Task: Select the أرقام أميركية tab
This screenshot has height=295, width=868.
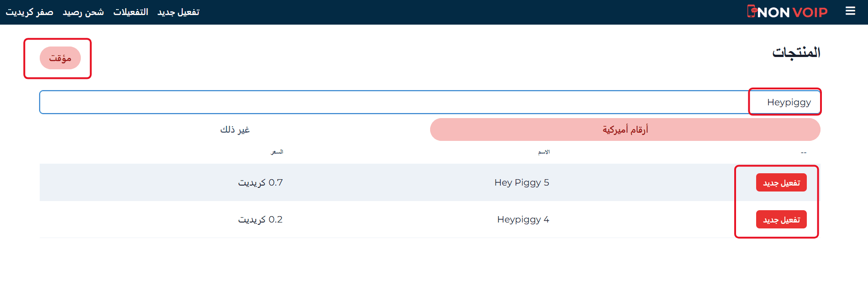Action: 625,129
